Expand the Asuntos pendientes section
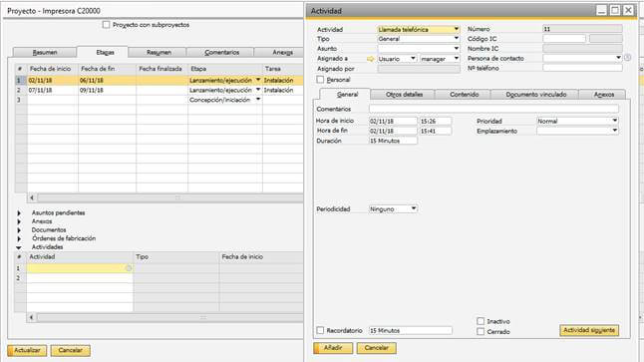Screen dimensions: 644x362 click(19, 212)
